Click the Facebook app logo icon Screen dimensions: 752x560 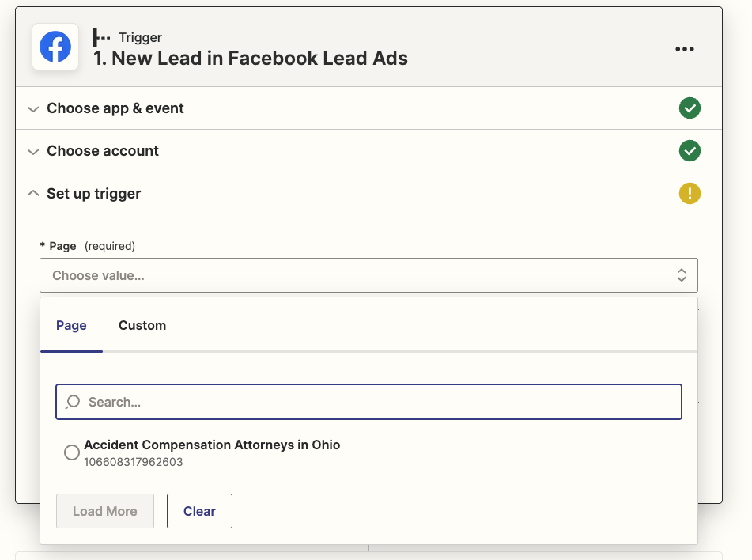tap(55, 47)
